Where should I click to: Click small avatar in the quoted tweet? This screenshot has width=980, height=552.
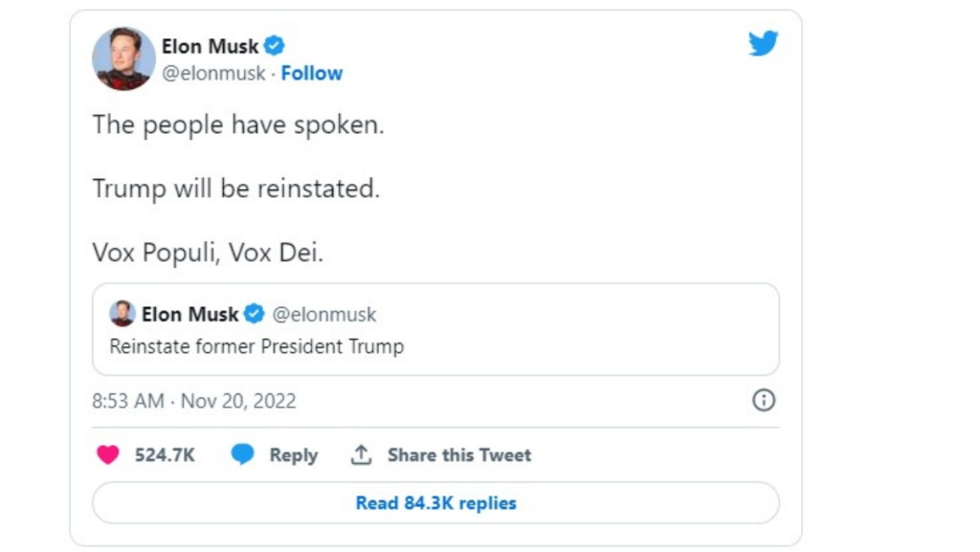122,314
